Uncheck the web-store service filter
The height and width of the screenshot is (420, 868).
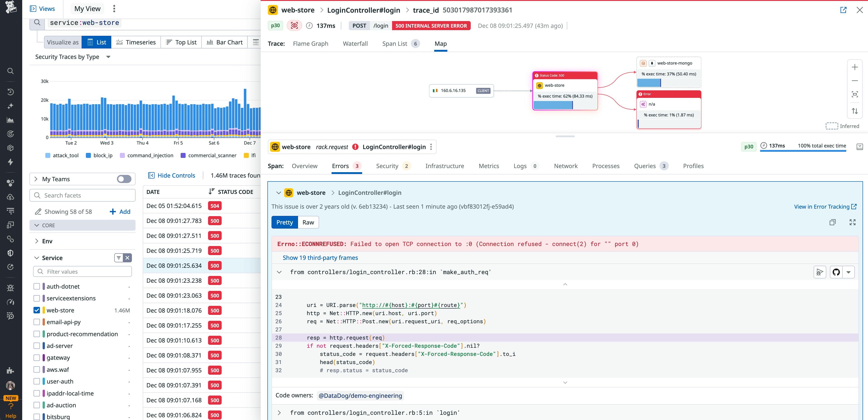pyautogui.click(x=37, y=310)
